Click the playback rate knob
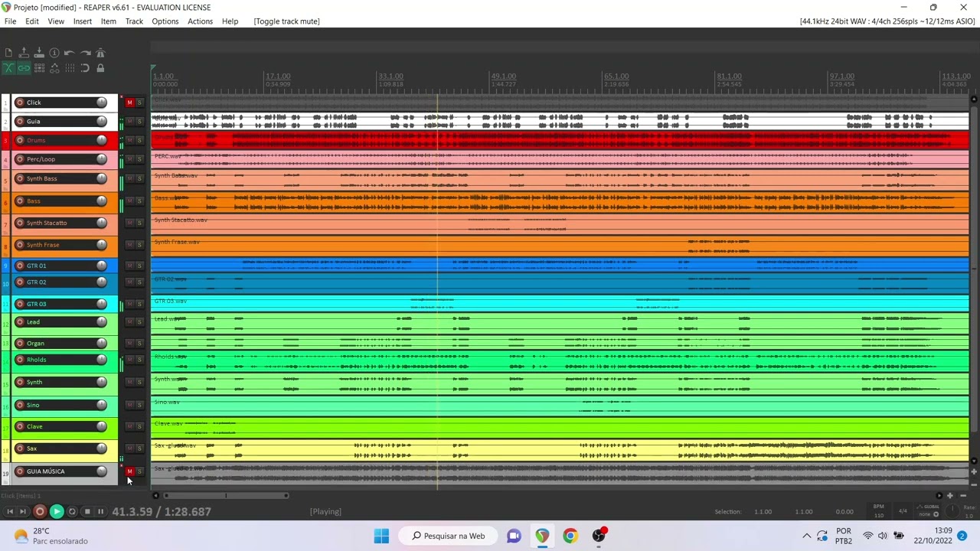This screenshot has height=551, width=980. [x=954, y=510]
